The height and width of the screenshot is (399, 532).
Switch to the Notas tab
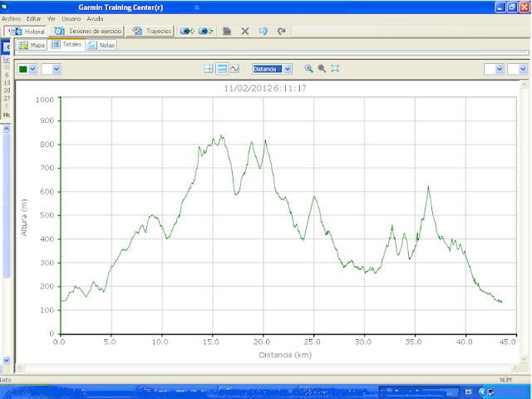pos(101,45)
